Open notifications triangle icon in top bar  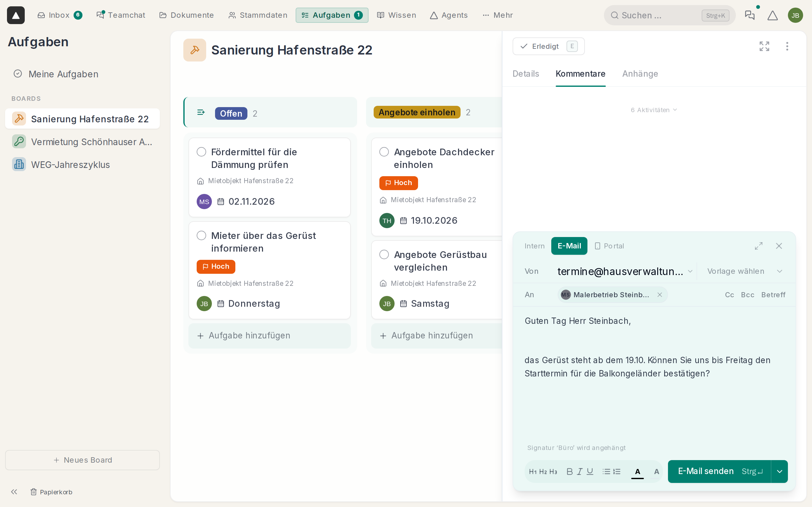coord(772,16)
